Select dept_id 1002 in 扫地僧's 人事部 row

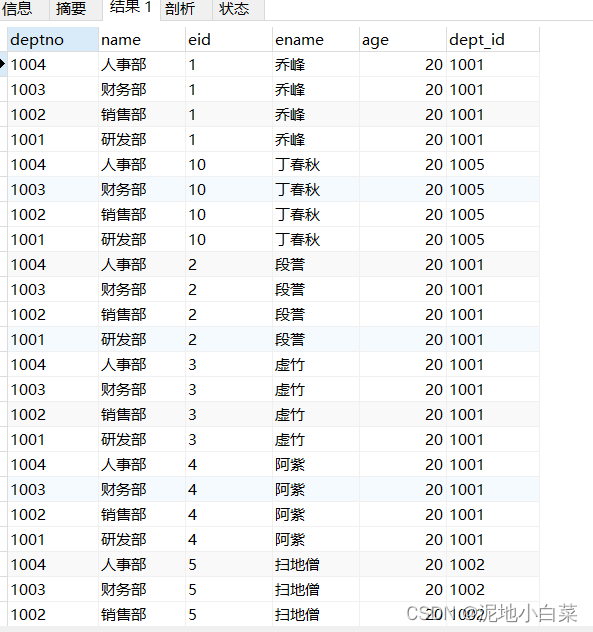tap(493, 564)
